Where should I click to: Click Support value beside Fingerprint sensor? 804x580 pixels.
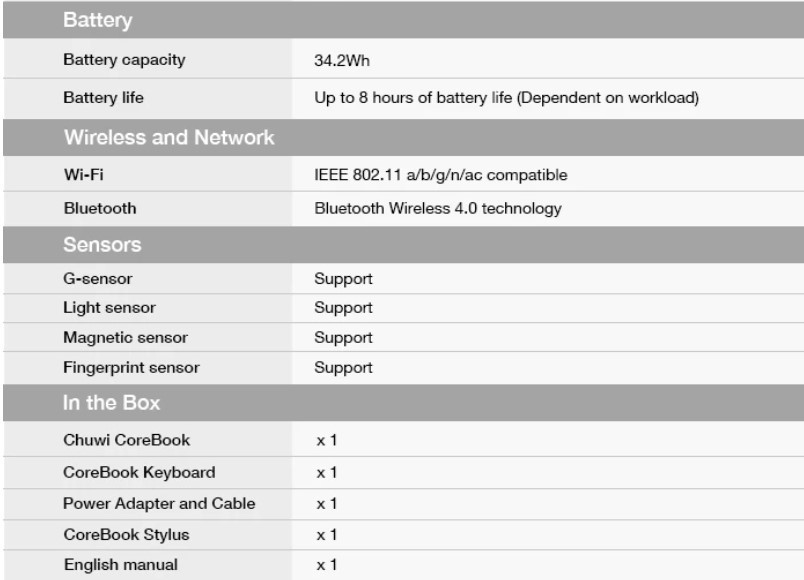(343, 368)
